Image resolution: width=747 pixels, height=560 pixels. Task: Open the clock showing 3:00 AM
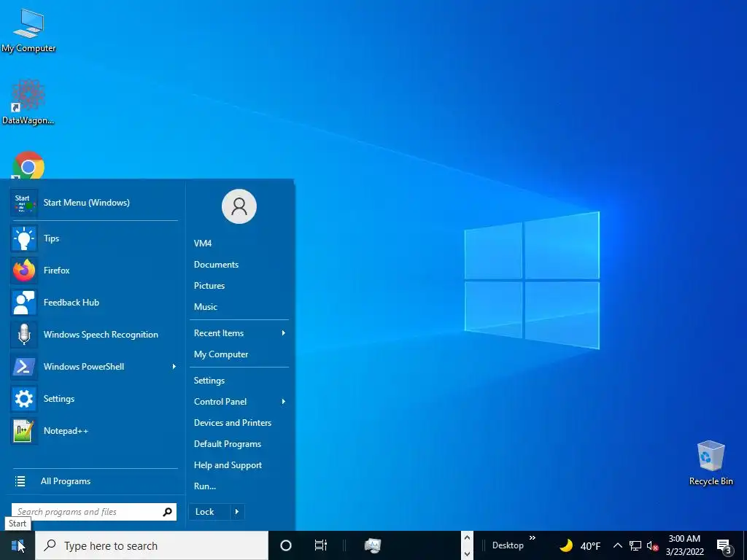(684, 545)
